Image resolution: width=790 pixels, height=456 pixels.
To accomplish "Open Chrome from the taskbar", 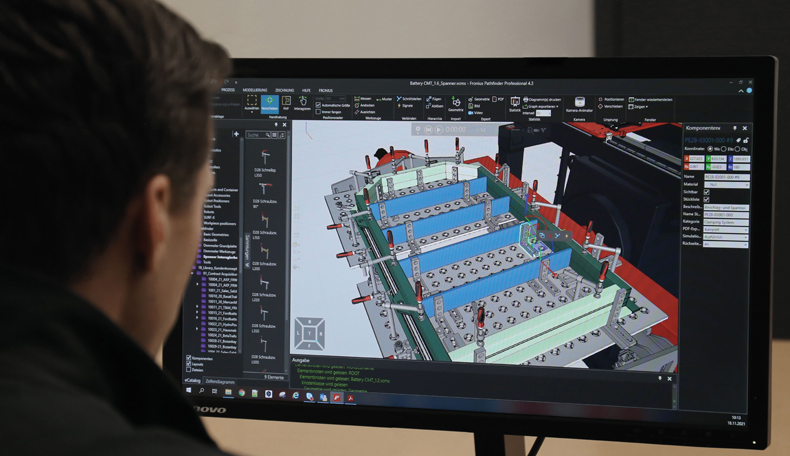I will pyautogui.click(x=241, y=393).
